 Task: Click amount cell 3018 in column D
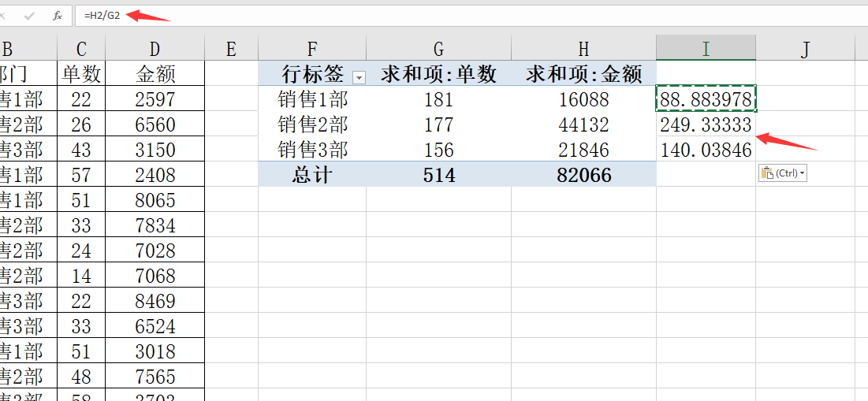pos(155,351)
